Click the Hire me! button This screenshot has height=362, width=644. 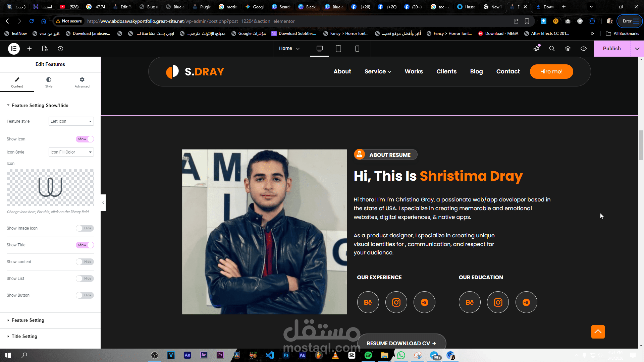click(x=551, y=71)
